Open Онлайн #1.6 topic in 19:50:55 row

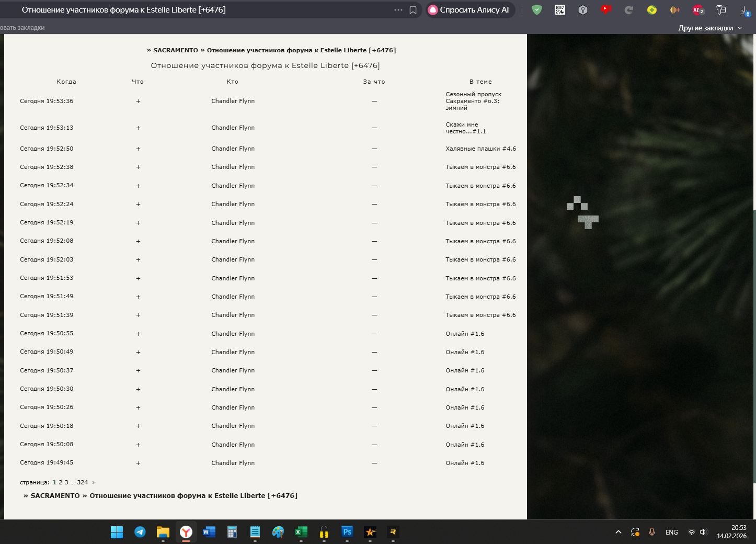(465, 334)
